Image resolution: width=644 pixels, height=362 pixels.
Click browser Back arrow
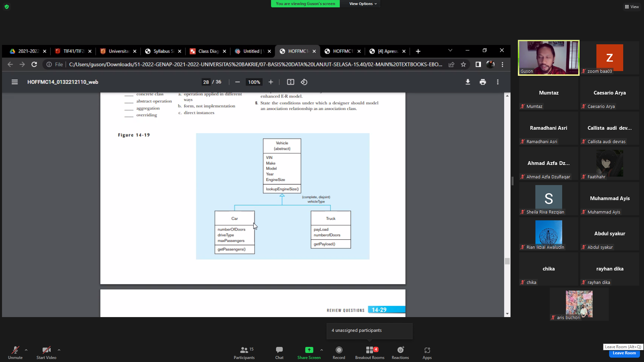pyautogui.click(x=10, y=64)
